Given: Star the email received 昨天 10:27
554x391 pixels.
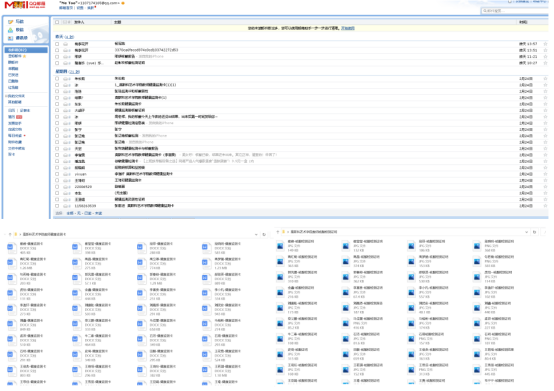Looking at the screenshot, I should [x=545, y=63].
